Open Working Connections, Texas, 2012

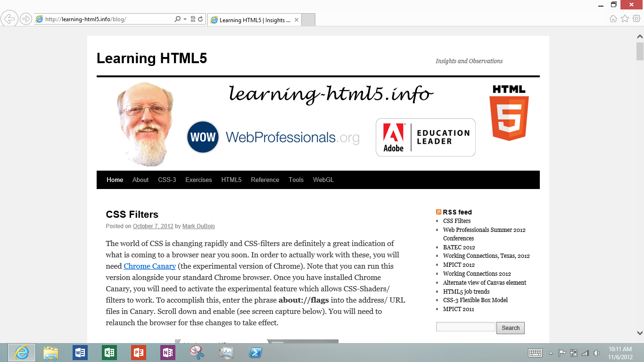(487, 256)
